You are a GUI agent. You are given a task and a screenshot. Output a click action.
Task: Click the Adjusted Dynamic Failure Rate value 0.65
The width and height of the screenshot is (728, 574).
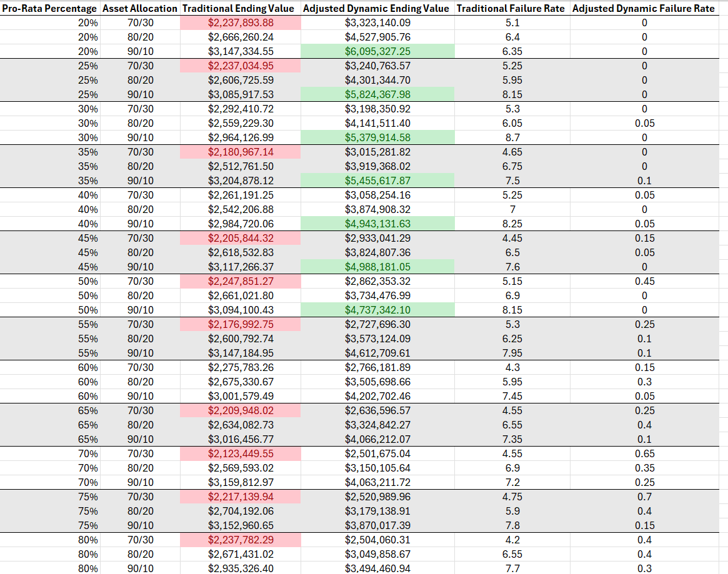(644, 454)
